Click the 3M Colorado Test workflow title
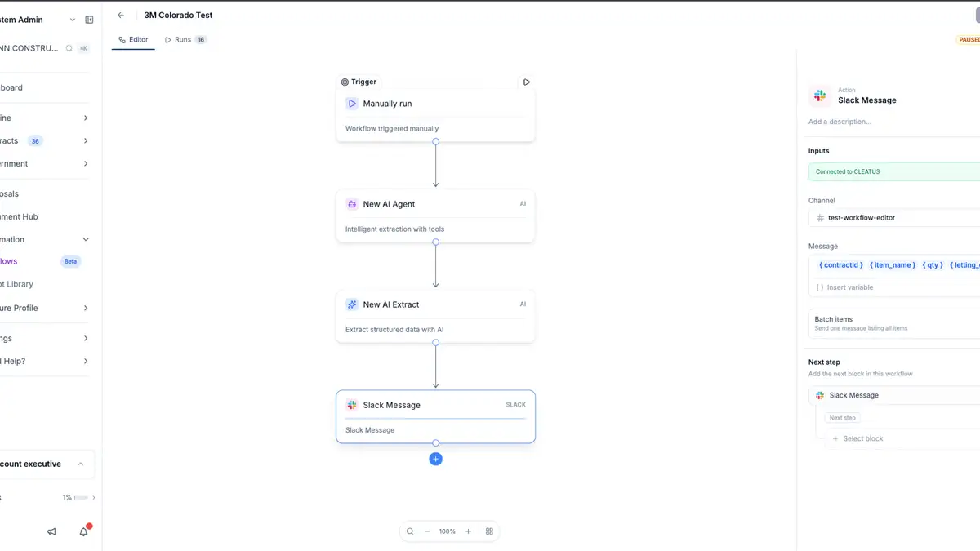 click(x=179, y=15)
